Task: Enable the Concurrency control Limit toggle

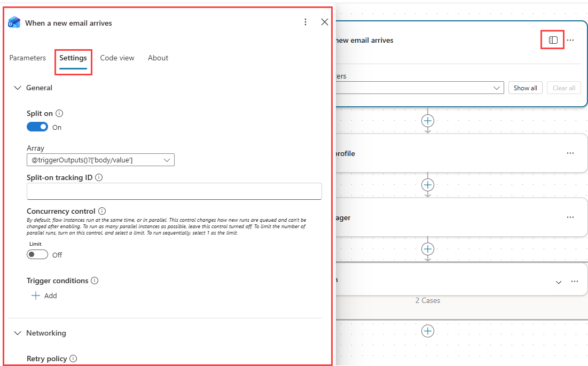Action: pyautogui.click(x=37, y=255)
